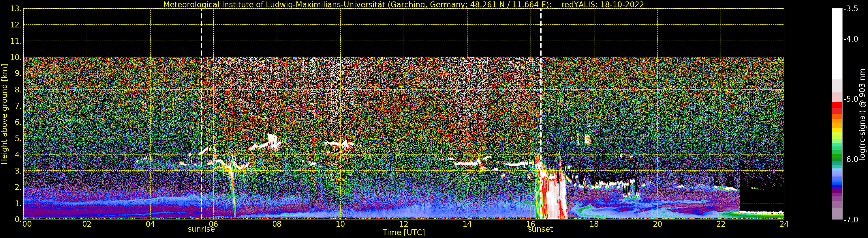The width and height of the screenshot is (868, 238).
Task: Click the "sunset" label below the axis
Action: pos(540,229)
